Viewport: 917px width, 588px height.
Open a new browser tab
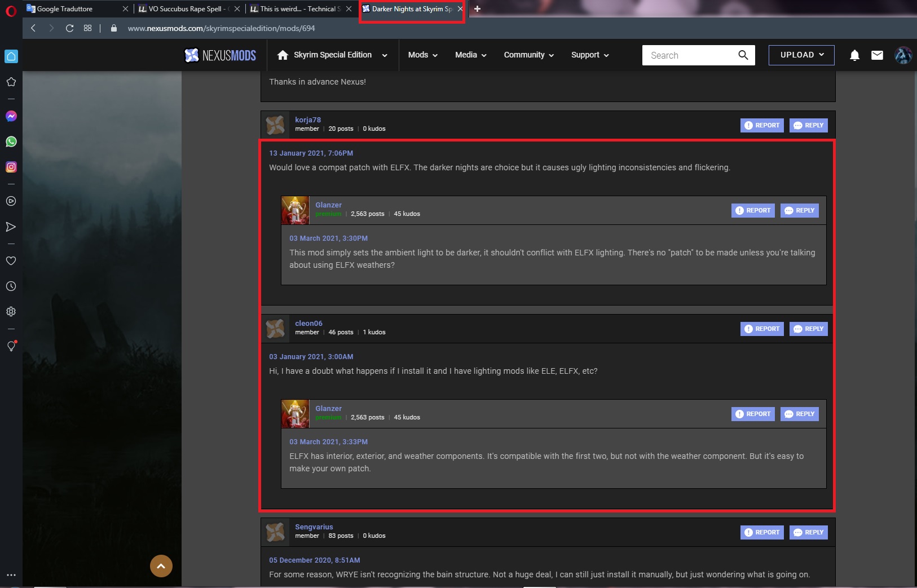[x=477, y=8]
